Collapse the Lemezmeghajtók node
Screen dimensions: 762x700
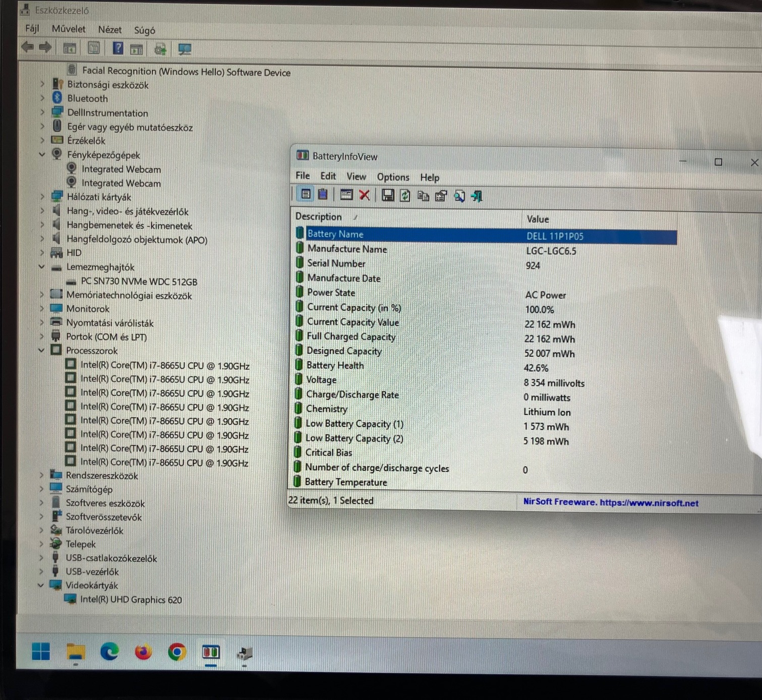click(42, 266)
